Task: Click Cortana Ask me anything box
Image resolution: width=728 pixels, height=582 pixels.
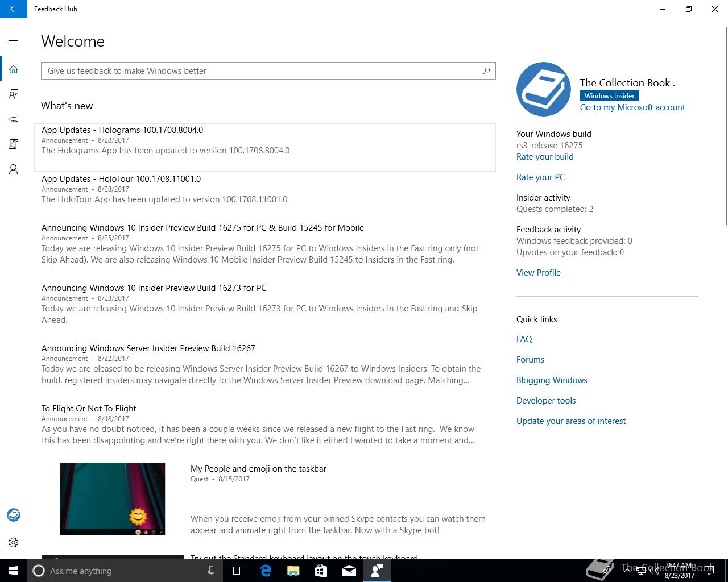Action: coord(125,571)
